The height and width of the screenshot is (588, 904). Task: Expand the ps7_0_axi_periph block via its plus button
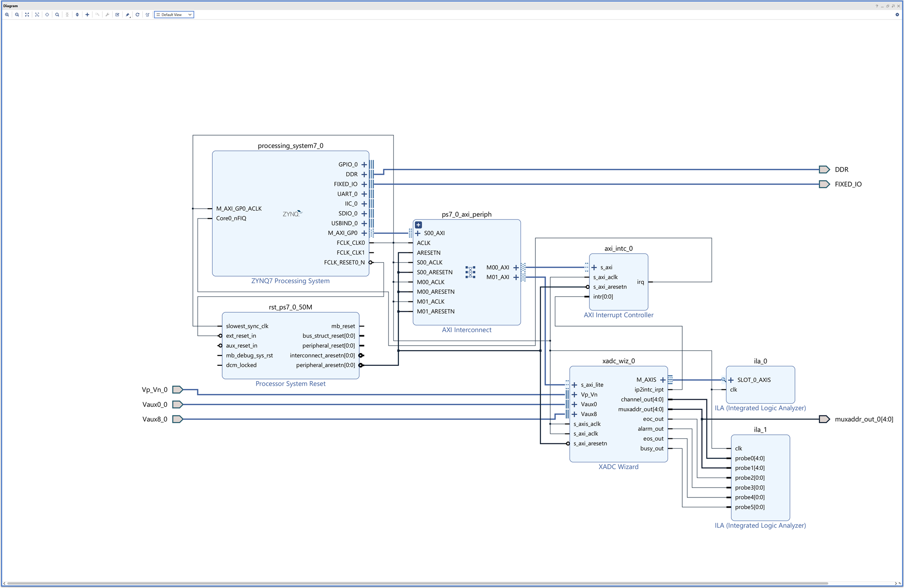coord(419,224)
